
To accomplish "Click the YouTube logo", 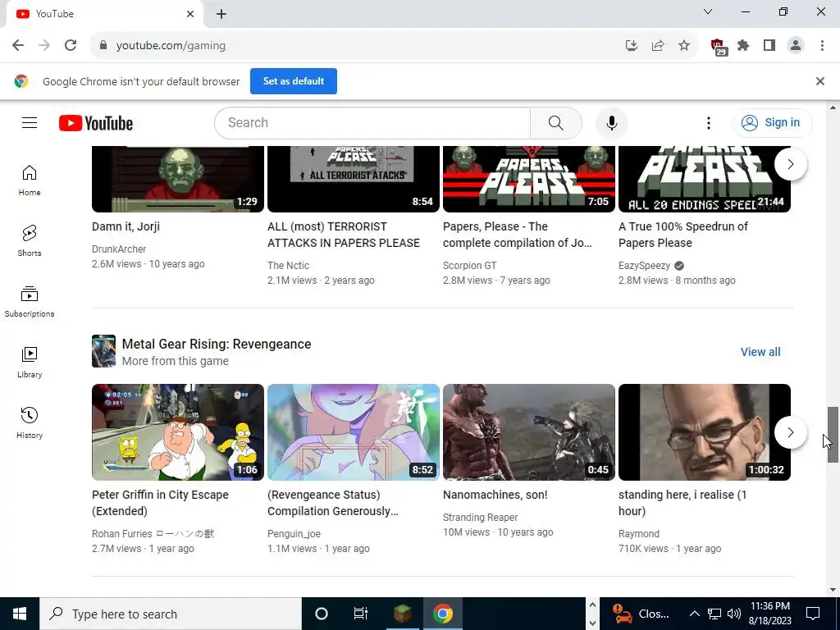I will tap(96, 123).
